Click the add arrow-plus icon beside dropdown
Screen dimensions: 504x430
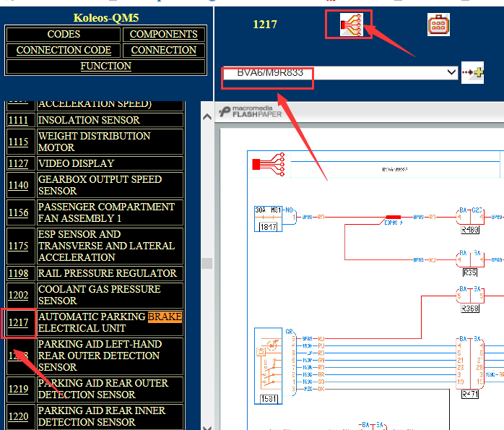point(473,73)
